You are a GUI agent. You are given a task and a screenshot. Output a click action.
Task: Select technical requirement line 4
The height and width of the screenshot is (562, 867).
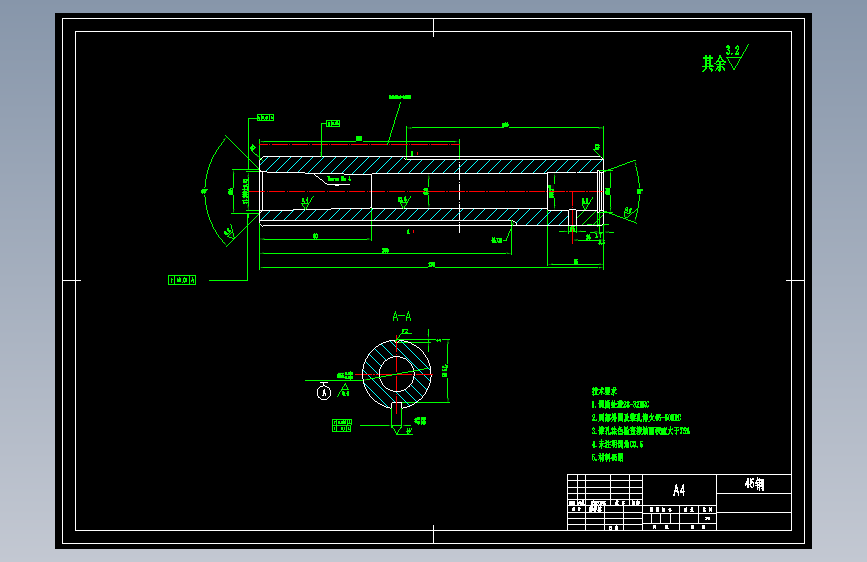617,444
